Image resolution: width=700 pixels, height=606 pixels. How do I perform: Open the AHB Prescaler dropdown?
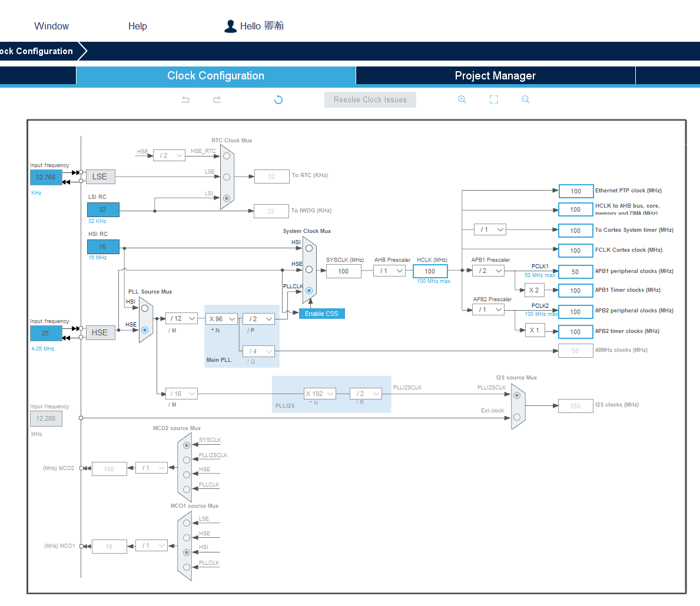pyautogui.click(x=390, y=271)
